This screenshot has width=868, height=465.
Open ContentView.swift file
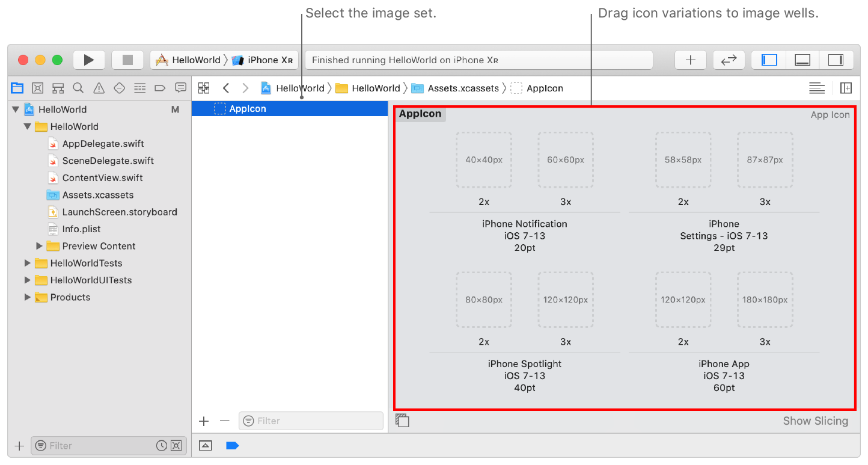pyautogui.click(x=102, y=178)
